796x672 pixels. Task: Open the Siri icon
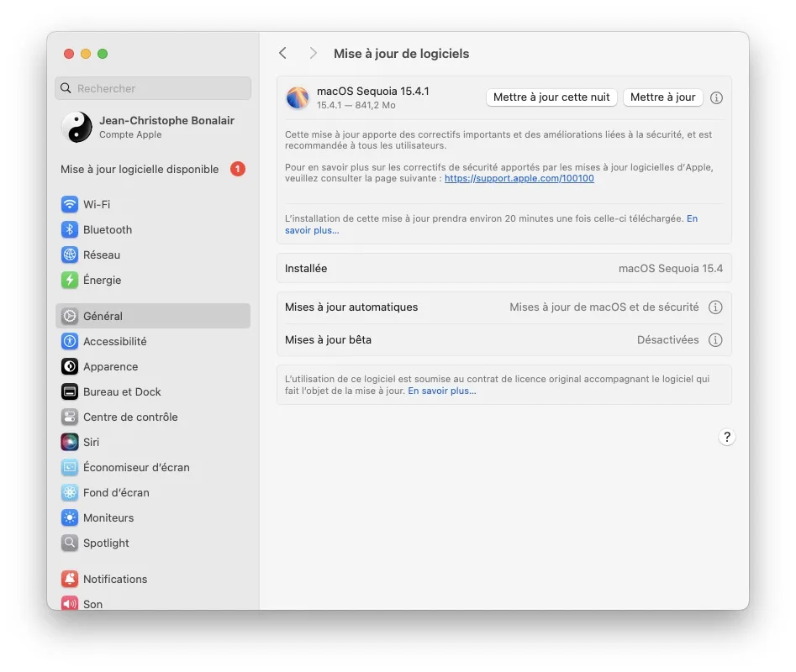tap(70, 442)
